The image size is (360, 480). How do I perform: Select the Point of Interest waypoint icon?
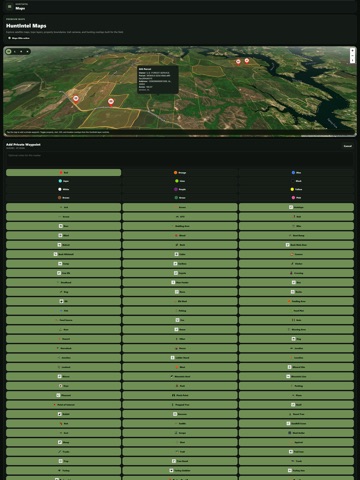pos(63,405)
